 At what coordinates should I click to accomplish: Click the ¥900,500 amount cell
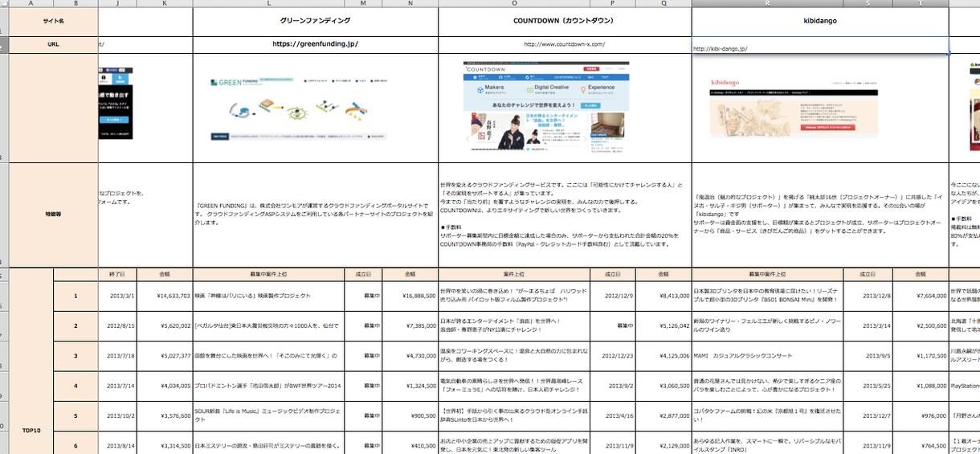[410, 416]
